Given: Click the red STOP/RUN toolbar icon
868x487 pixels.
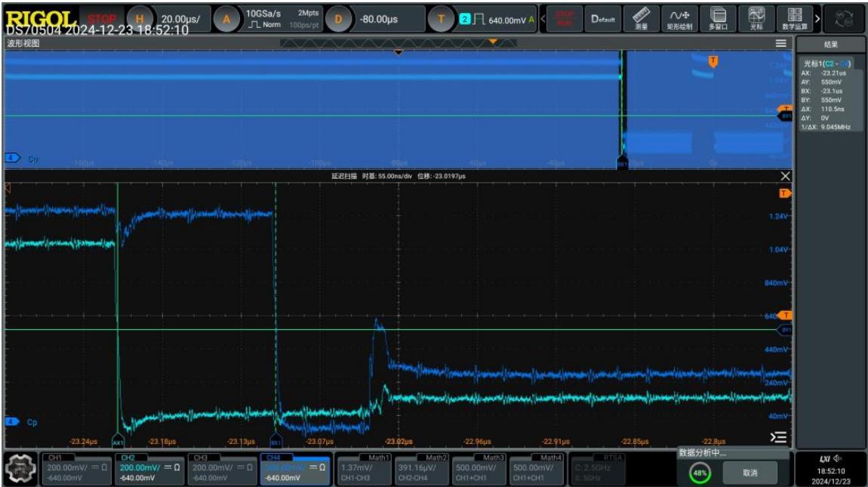Looking at the screenshot, I should tap(564, 19).
